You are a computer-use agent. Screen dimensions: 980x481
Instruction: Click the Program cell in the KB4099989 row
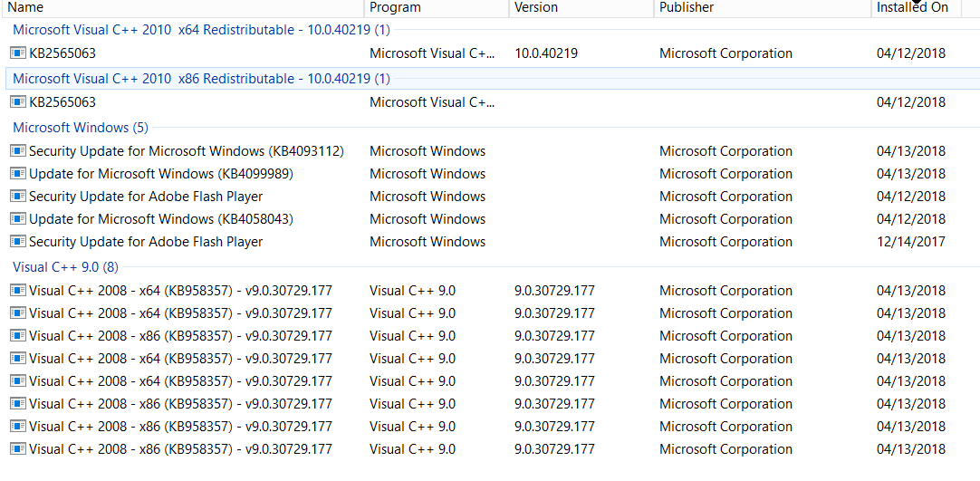coord(428,174)
